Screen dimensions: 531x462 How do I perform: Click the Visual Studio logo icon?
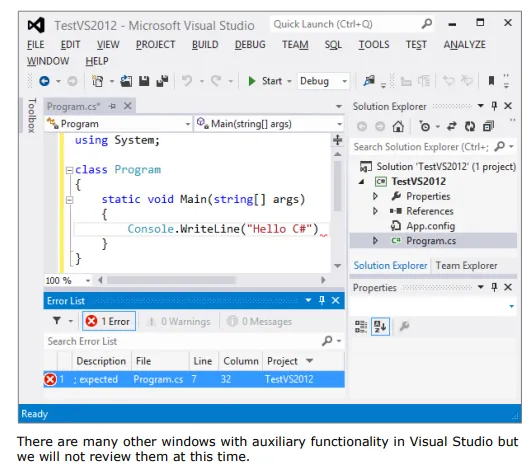36,25
